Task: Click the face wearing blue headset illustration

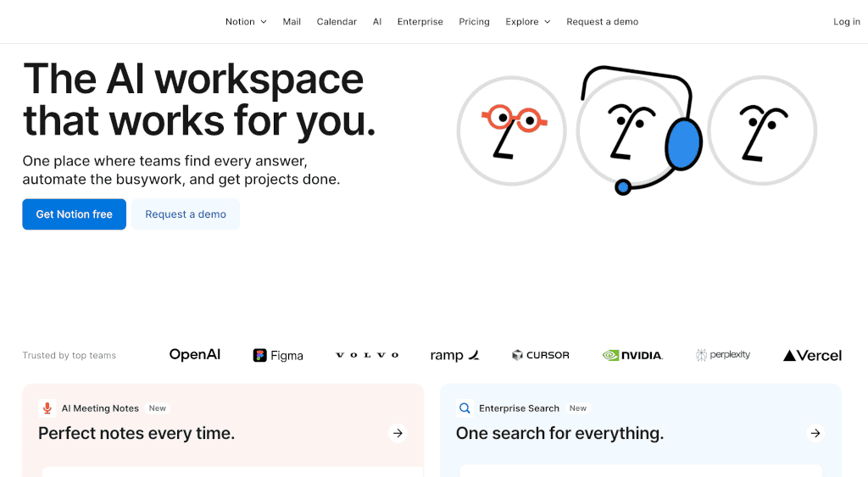Action: (x=639, y=130)
